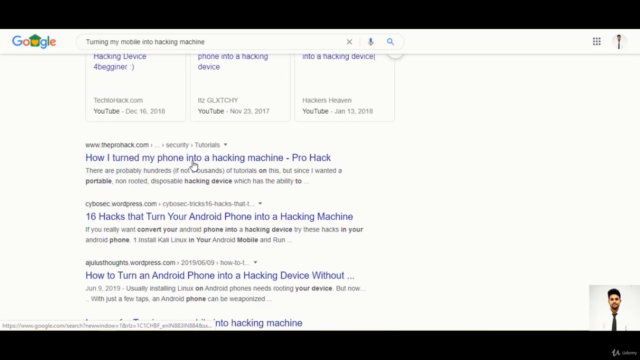Open 'How I turned my phone' result
The width and height of the screenshot is (640, 360).
coord(208,158)
